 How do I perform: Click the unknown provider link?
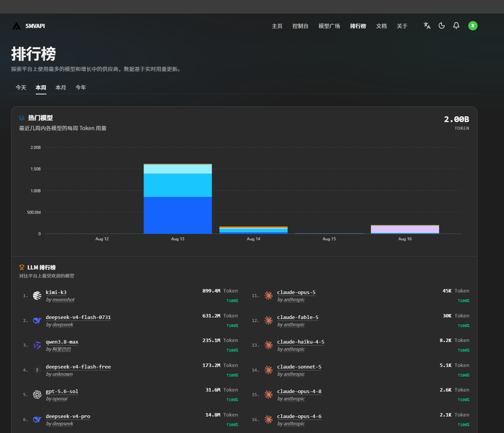63,374
